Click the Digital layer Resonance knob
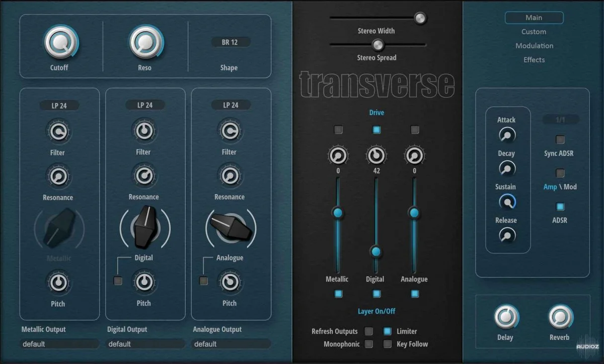Viewport: 604px width, 364px height. coord(144,176)
